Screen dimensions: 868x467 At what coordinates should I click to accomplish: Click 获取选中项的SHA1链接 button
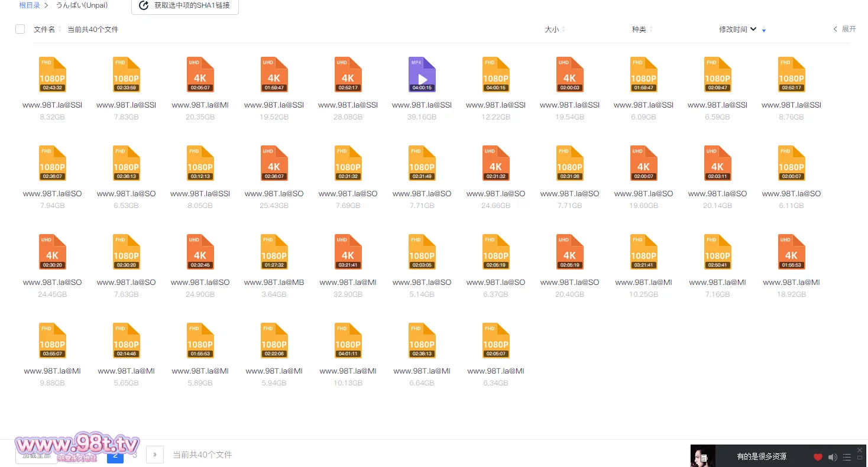click(x=185, y=5)
